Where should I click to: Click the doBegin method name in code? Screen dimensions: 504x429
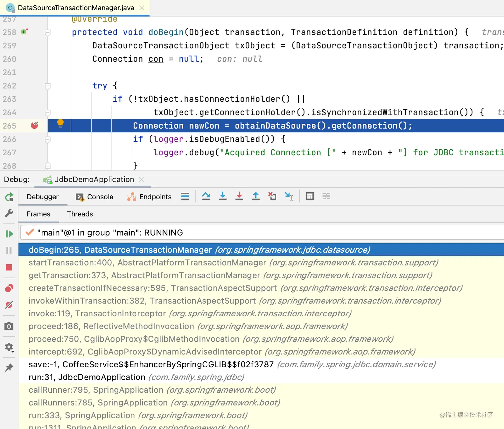click(x=166, y=32)
